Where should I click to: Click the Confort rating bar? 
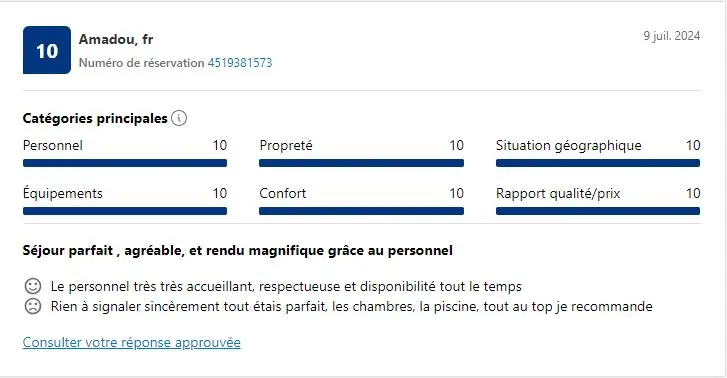pyautogui.click(x=361, y=211)
